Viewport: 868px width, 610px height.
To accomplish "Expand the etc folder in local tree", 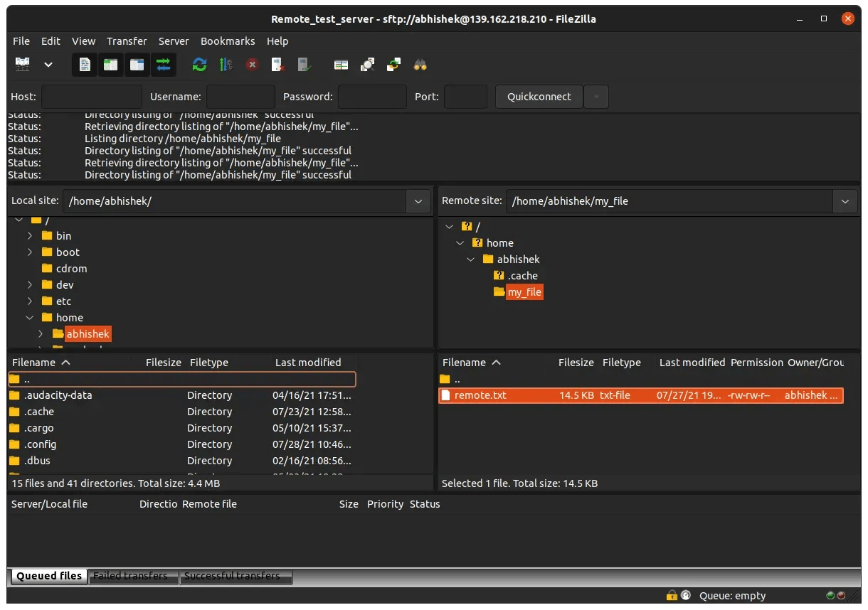I will coord(28,301).
